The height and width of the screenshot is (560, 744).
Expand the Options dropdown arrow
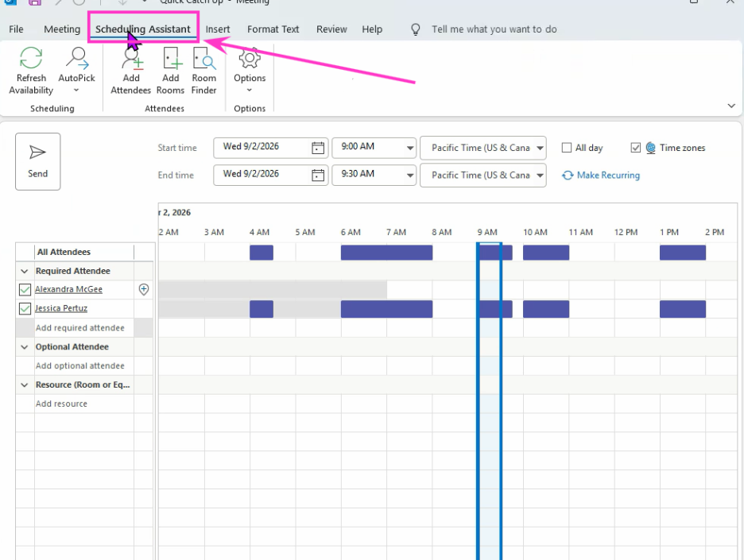pyautogui.click(x=250, y=90)
